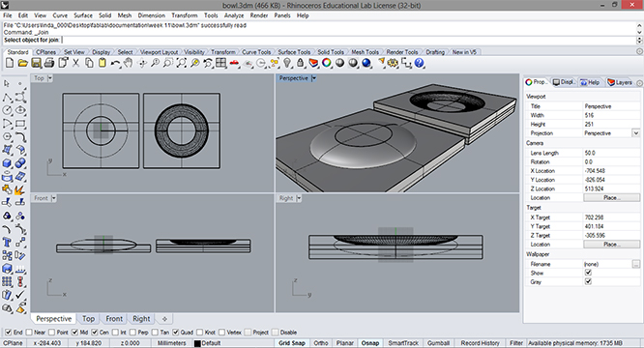Edit the Lens Length value field
This screenshot has width=644, height=348.
(611, 153)
